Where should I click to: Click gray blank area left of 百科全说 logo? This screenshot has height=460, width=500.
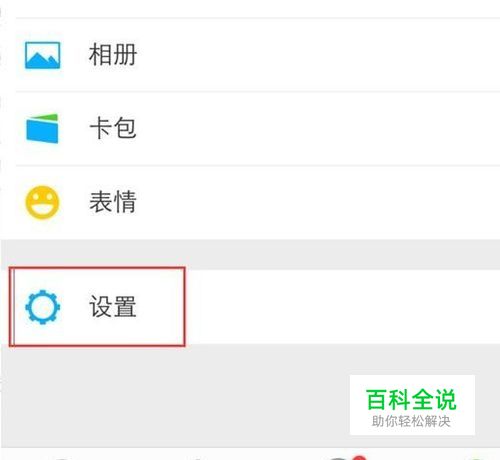[x=175, y=397]
